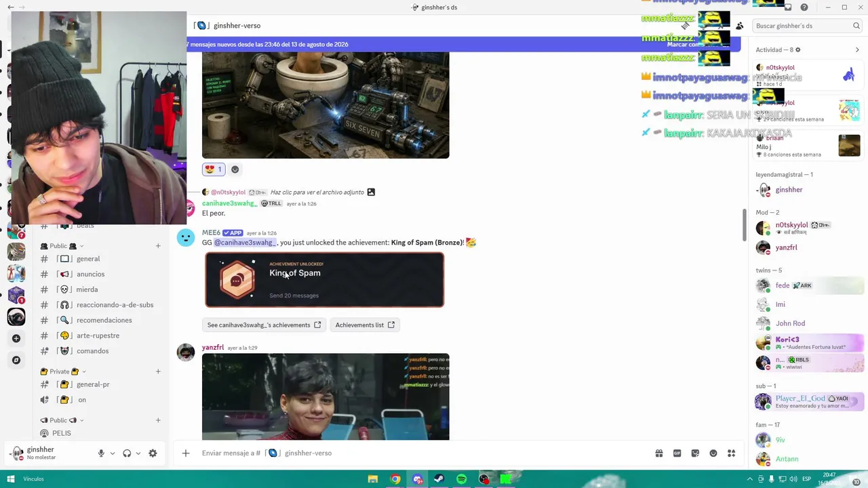
Task: Show hidden system tray icons
Action: [x=750, y=479]
